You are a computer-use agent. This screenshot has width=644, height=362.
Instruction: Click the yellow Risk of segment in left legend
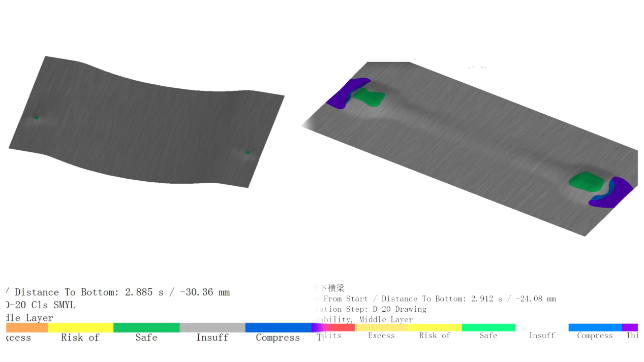81,327
